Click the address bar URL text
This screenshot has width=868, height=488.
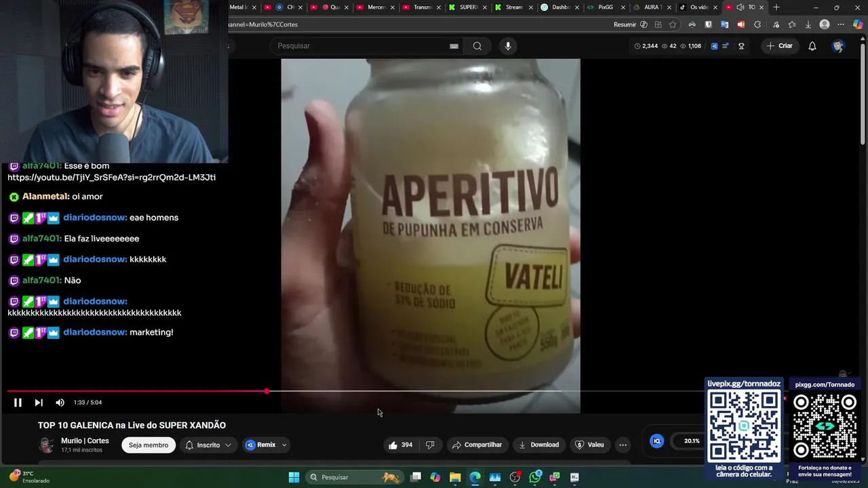pyautogui.click(x=264, y=25)
